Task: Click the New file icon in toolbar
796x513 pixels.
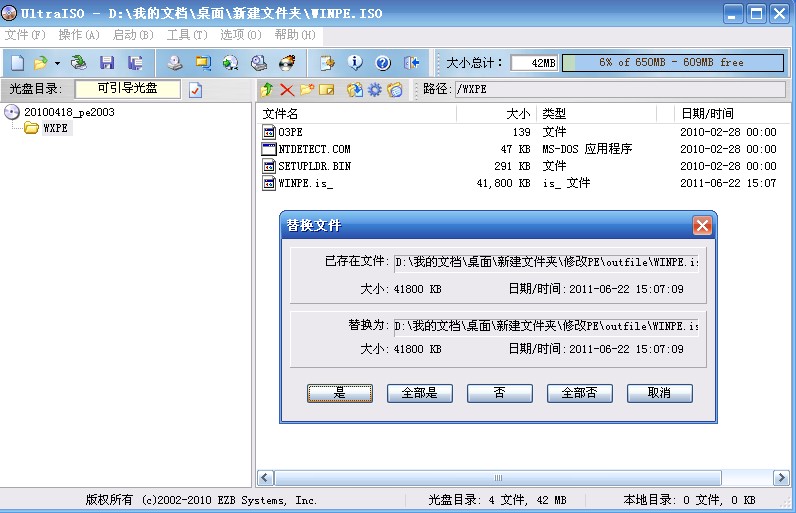Action: point(18,63)
